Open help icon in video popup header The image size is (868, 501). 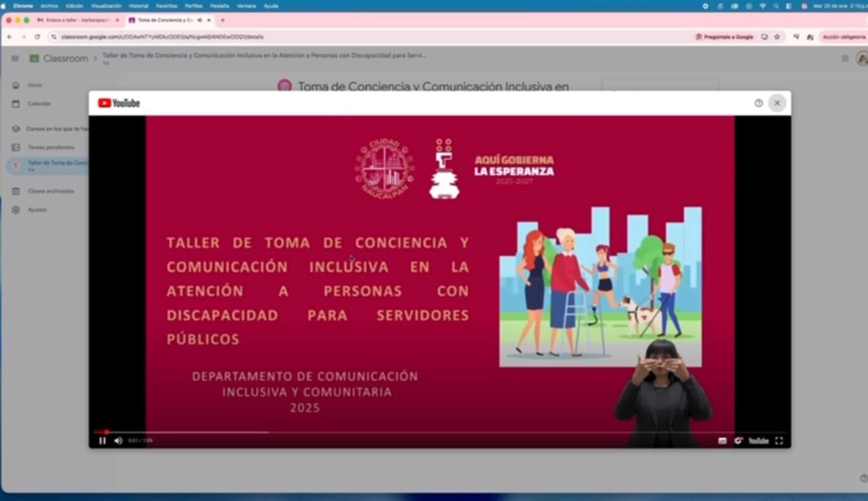pyautogui.click(x=759, y=103)
